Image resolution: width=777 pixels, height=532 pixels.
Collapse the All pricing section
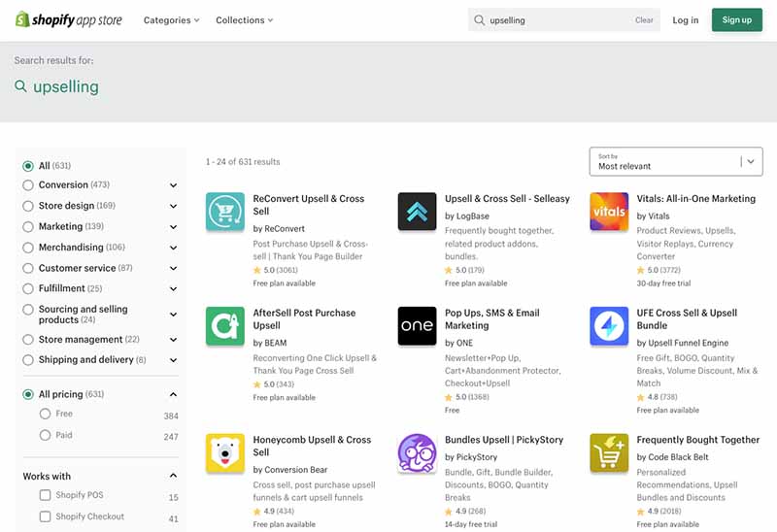pos(174,394)
